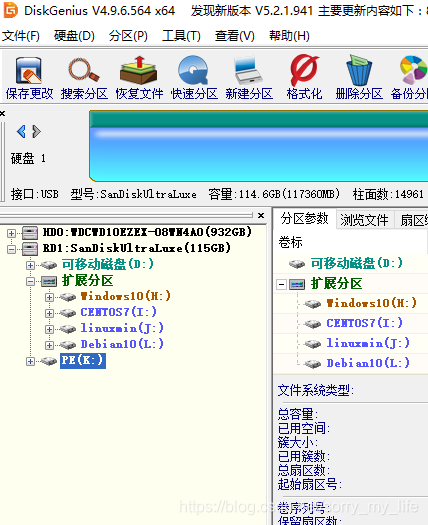Go to next disk with gray right arrow
Image resolution: width=428 pixels, height=525 pixels.
[x=37, y=131]
